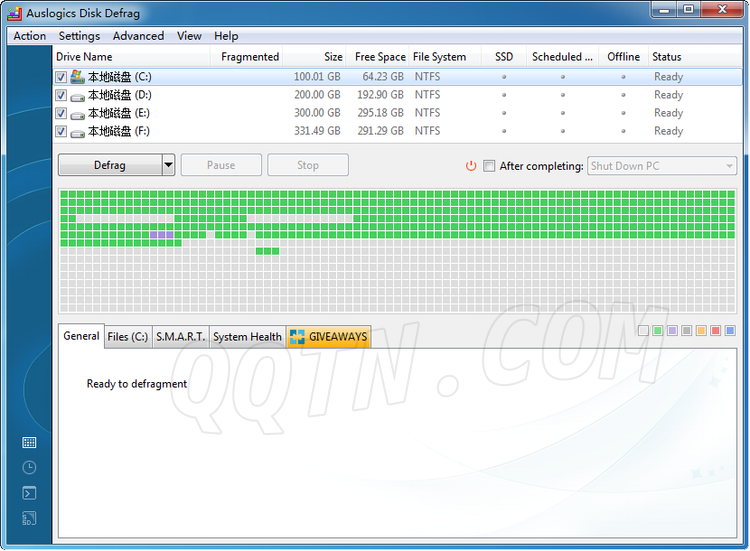The image size is (750, 551).
Task: Expand the Defrag button dropdown arrow
Action: coord(168,166)
